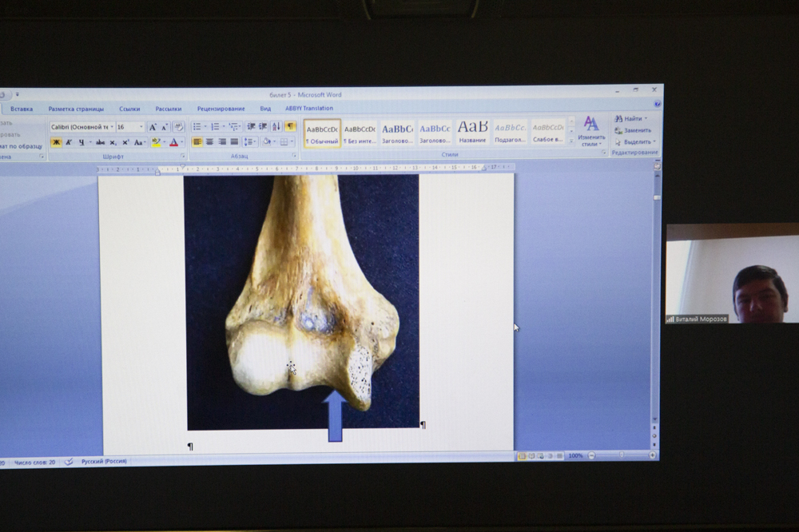The height and width of the screenshot is (532, 799).
Task: Open underline style dropdown arrow
Action: [x=90, y=143]
